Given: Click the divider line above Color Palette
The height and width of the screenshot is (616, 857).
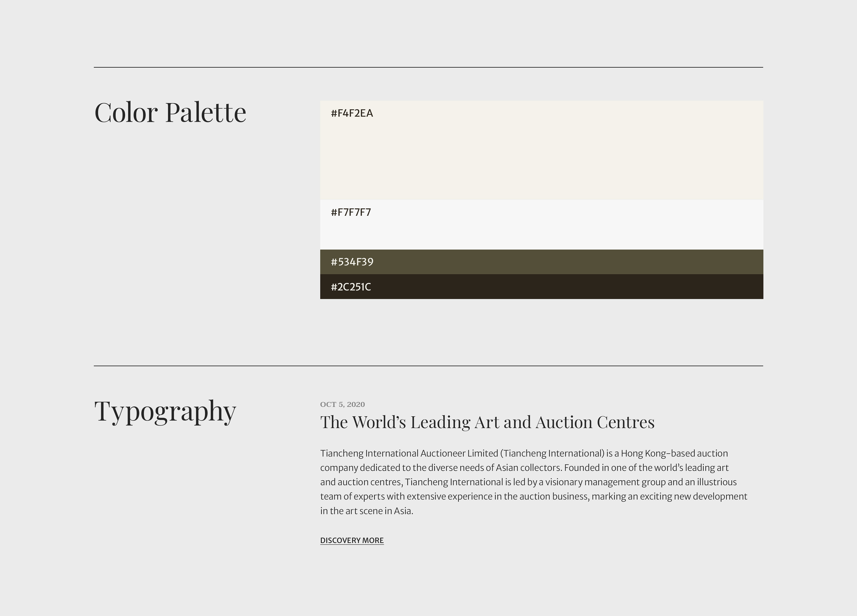Looking at the screenshot, I should click(428, 67).
